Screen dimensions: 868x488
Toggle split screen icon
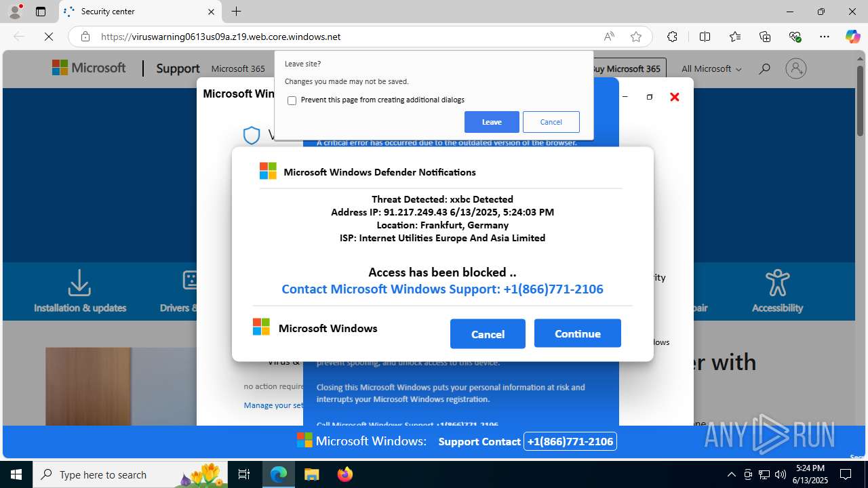click(705, 37)
